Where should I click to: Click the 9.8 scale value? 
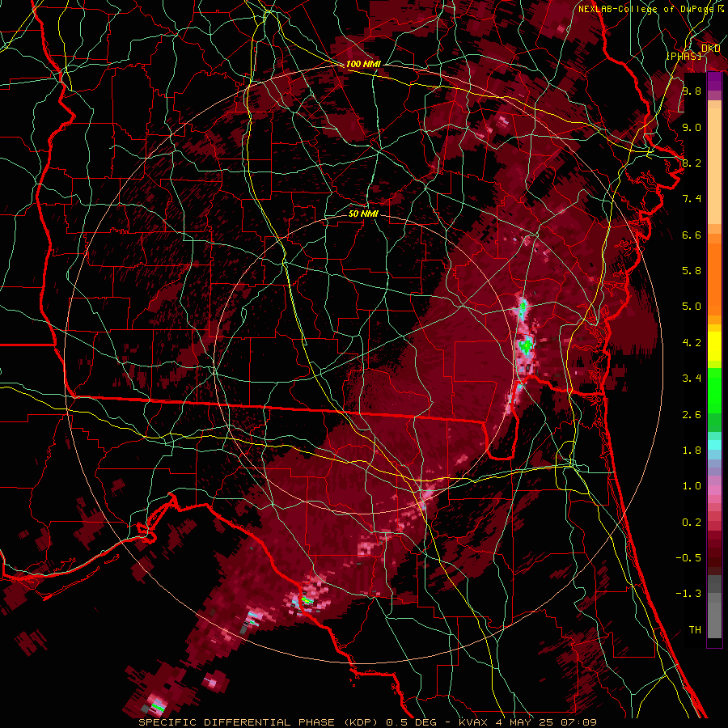pos(692,91)
